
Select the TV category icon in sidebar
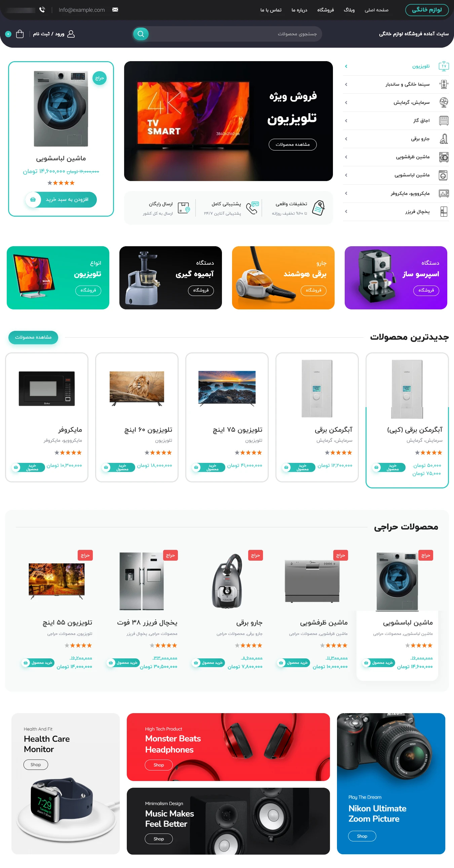pyautogui.click(x=444, y=66)
